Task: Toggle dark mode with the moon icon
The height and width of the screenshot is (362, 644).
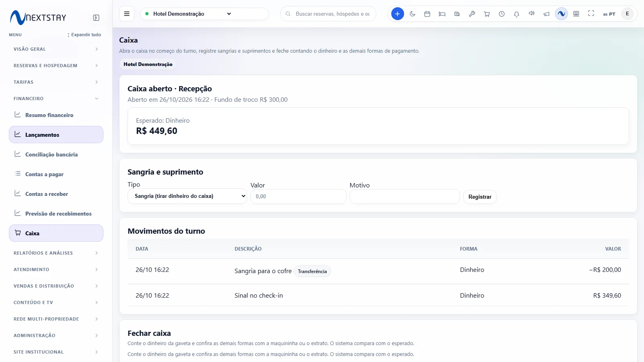Action: (x=413, y=14)
